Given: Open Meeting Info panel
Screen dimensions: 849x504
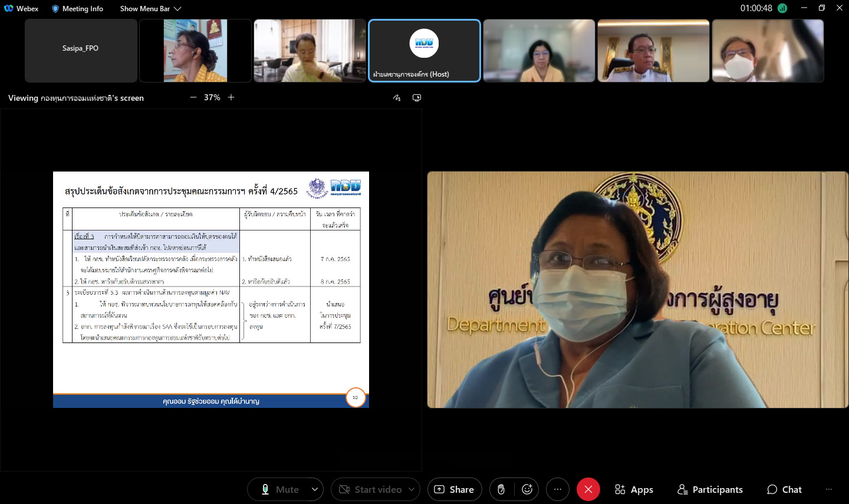Looking at the screenshot, I should [77, 9].
